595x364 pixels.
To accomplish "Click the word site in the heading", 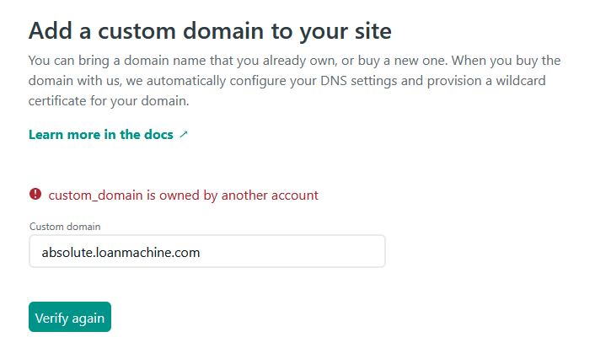I will coord(373,31).
